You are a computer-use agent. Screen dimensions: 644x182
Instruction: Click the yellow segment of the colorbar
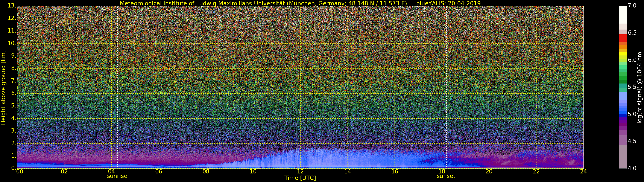click(623, 54)
